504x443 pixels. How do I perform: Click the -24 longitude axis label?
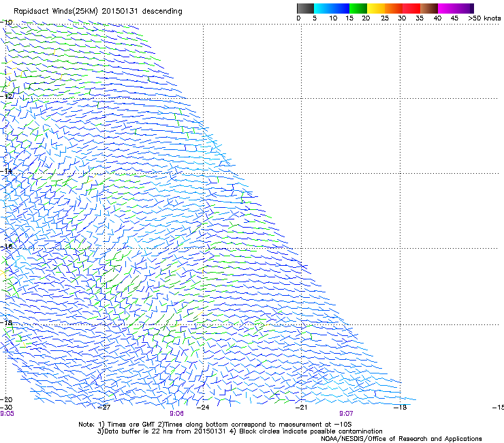tap(203, 408)
